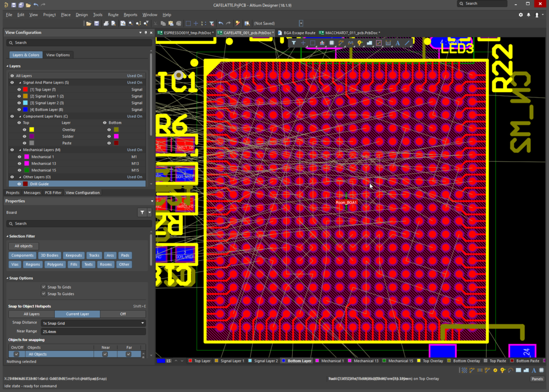
Task: Click the user account icon at top right
Action: 537,14
